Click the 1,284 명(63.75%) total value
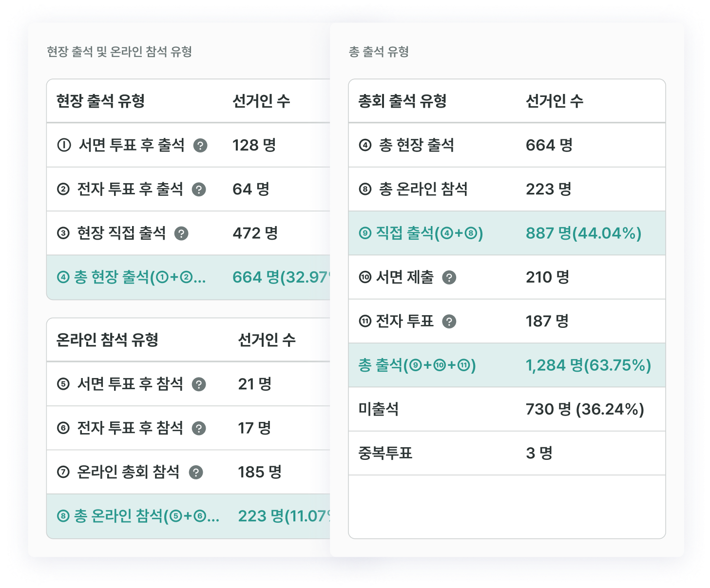Screen dimensions: 710x588 coord(588,365)
